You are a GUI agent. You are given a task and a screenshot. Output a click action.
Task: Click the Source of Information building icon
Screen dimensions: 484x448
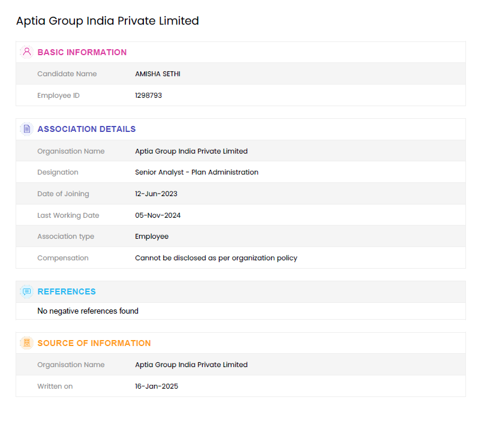pos(26,343)
